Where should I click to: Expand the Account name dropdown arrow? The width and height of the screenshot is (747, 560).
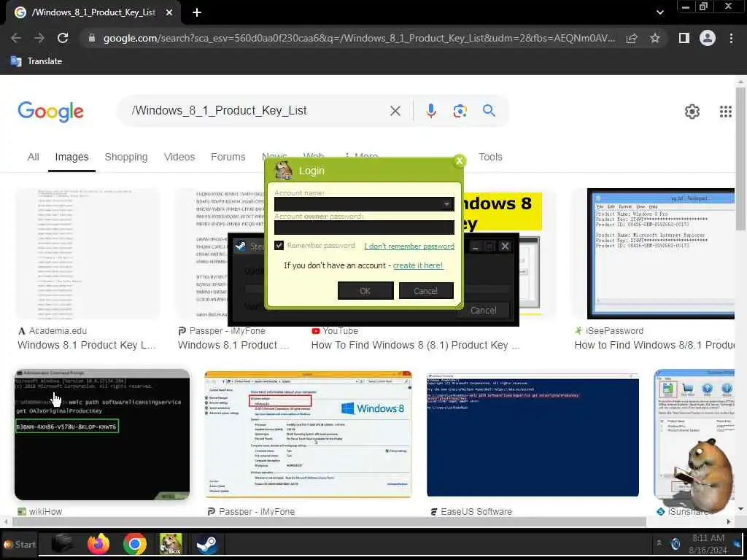446,204
